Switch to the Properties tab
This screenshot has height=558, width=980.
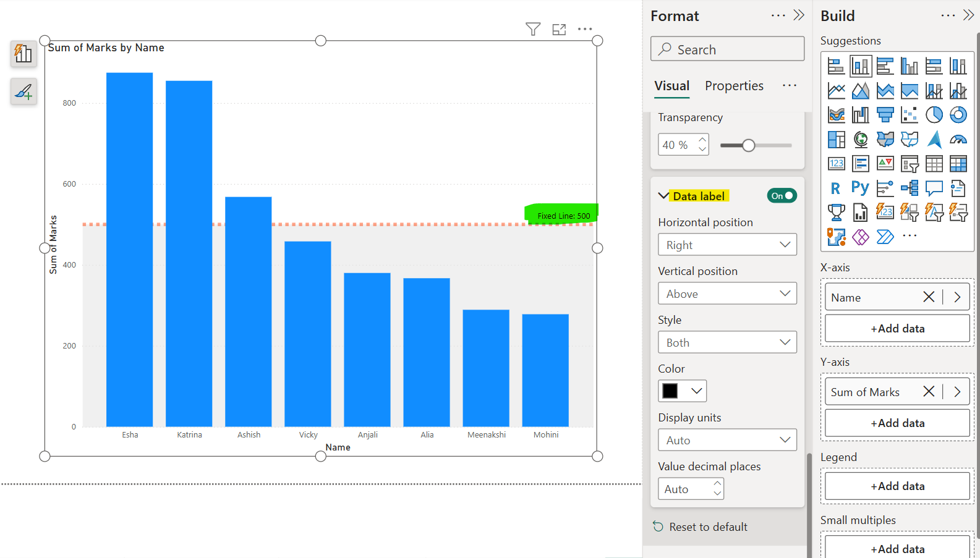734,86
